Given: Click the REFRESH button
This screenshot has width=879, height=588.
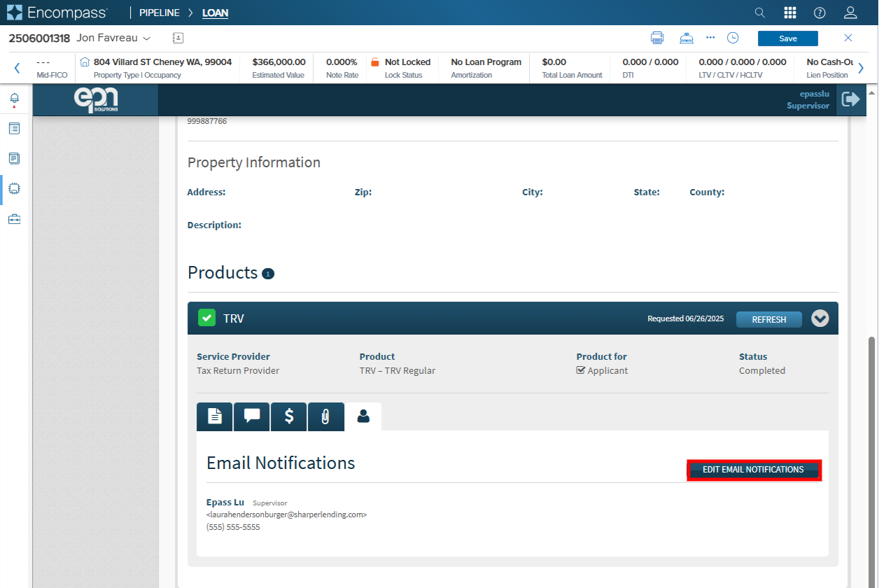Looking at the screenshot, I should (769, 319).
